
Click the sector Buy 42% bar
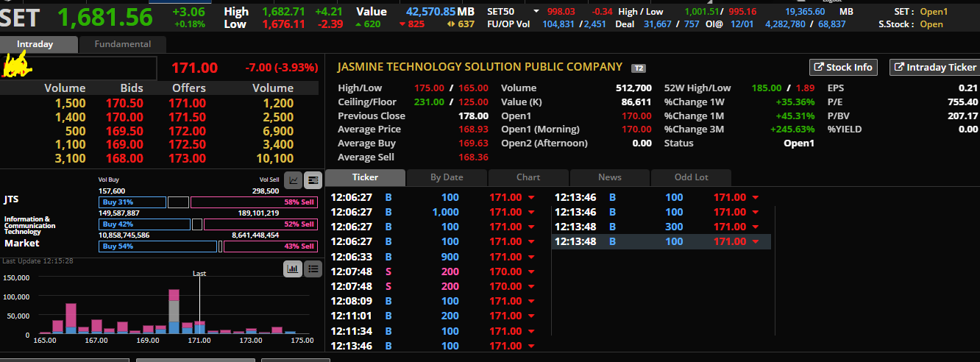click(x=144, y=224)
